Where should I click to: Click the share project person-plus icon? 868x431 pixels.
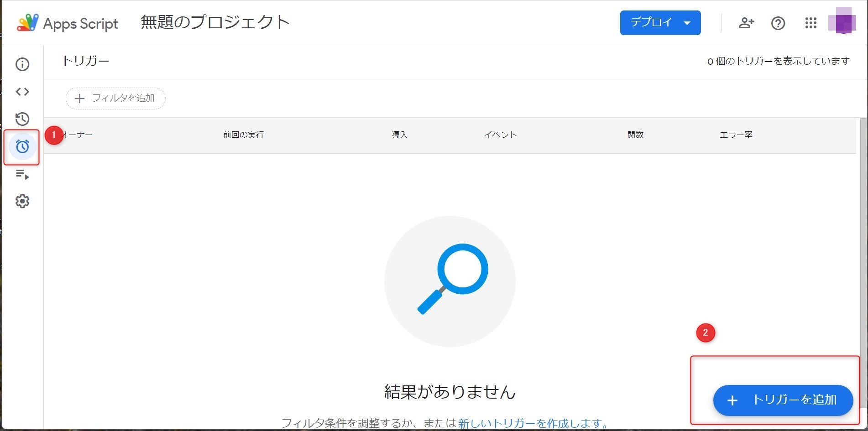[746, 23]
